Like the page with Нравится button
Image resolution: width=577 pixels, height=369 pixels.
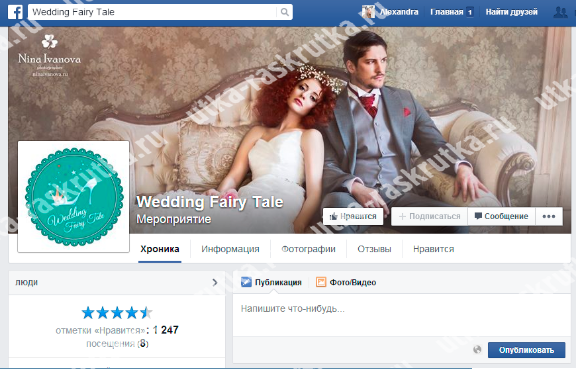pyautogui.click(x=353, y=216)
